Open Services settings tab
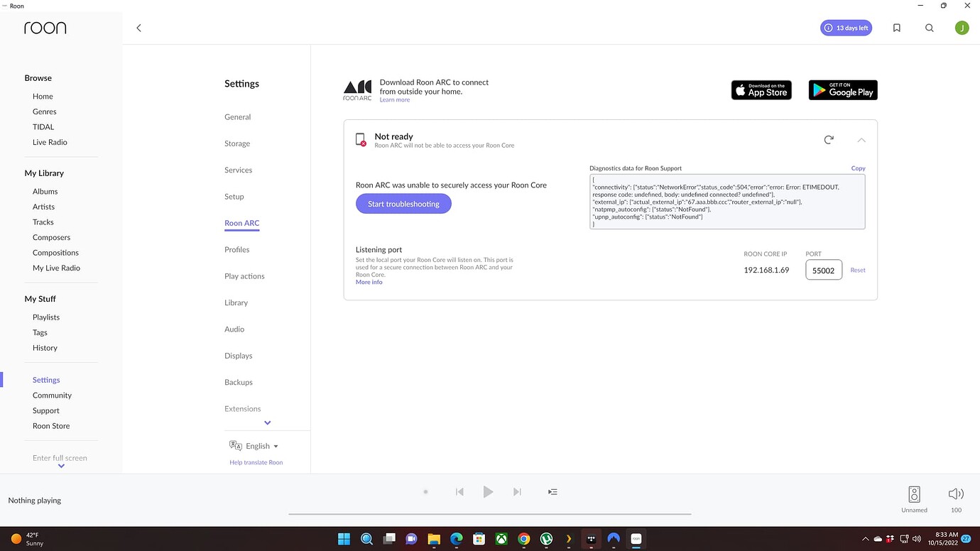Viewport: 980px width, 551px height. click(x=238, y=170)
